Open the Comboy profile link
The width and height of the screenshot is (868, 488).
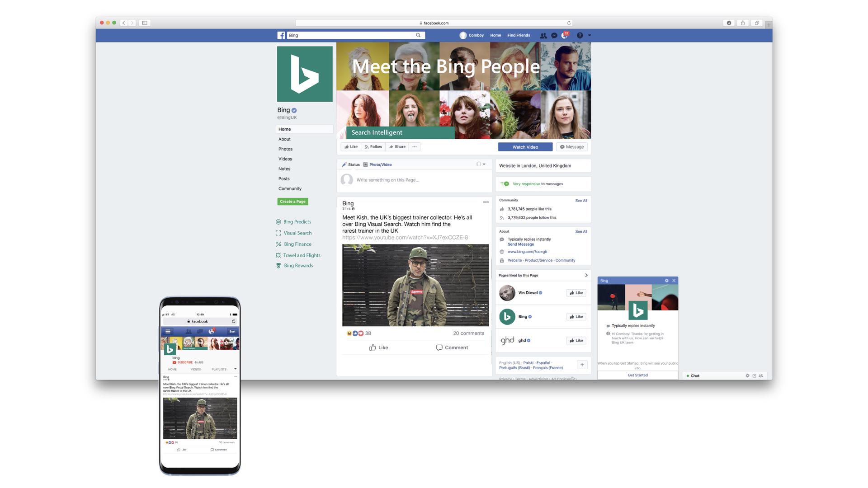click(472, 35)
